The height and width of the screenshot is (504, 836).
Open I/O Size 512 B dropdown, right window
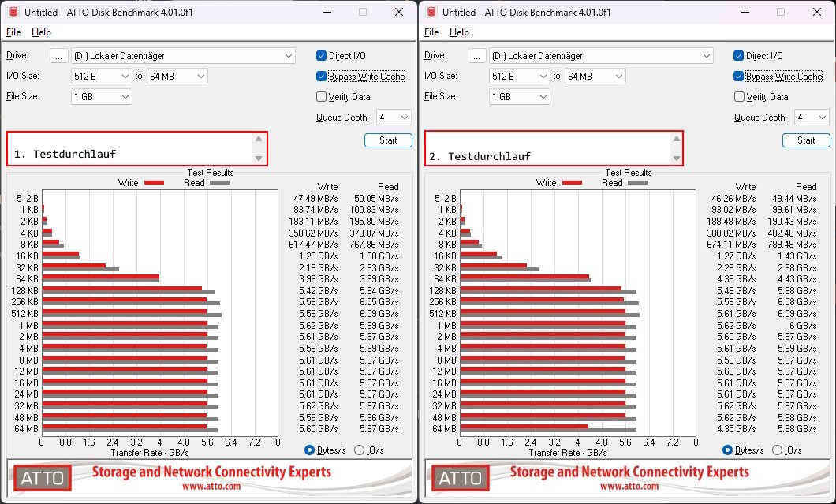519,77
